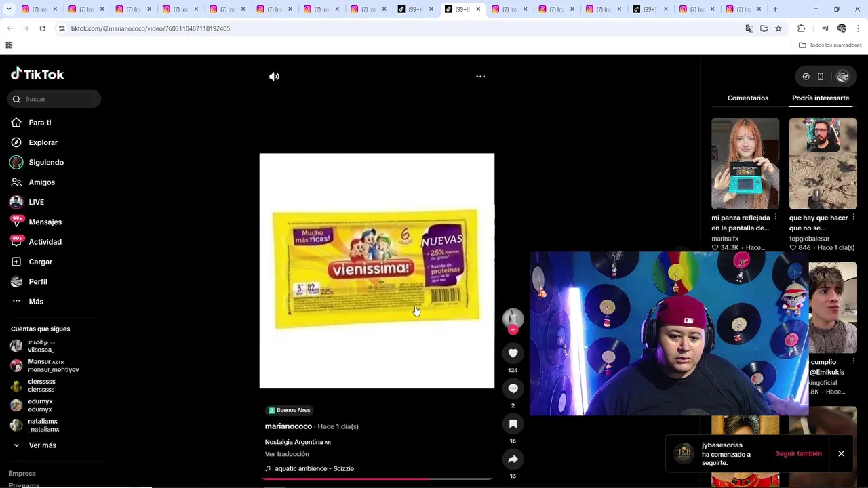Viewport: 868px width, 488px height.
Task: Switch to Podría interesarte tab
Action: (821, 98)
